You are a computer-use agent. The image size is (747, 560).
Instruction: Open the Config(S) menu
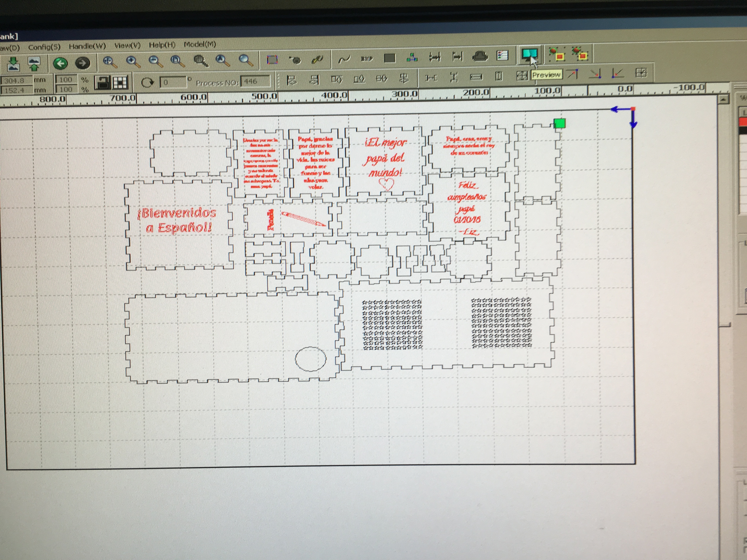[x=44, y=47]
